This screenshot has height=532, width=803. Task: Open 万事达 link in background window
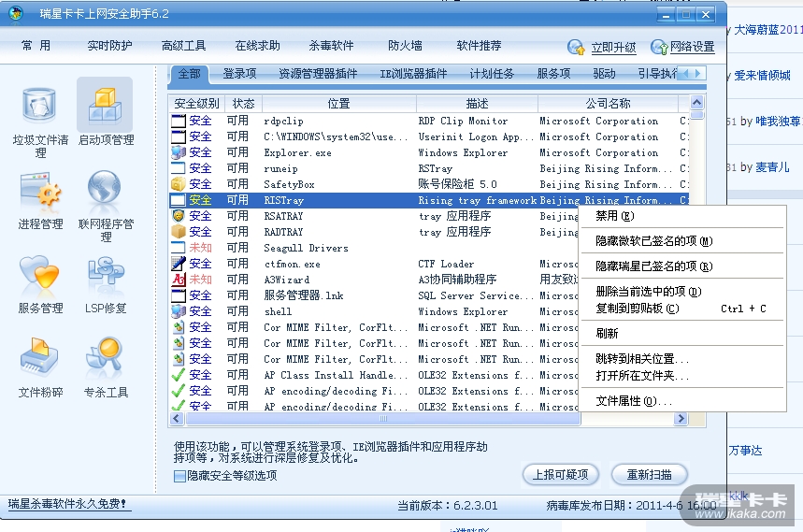746,451
